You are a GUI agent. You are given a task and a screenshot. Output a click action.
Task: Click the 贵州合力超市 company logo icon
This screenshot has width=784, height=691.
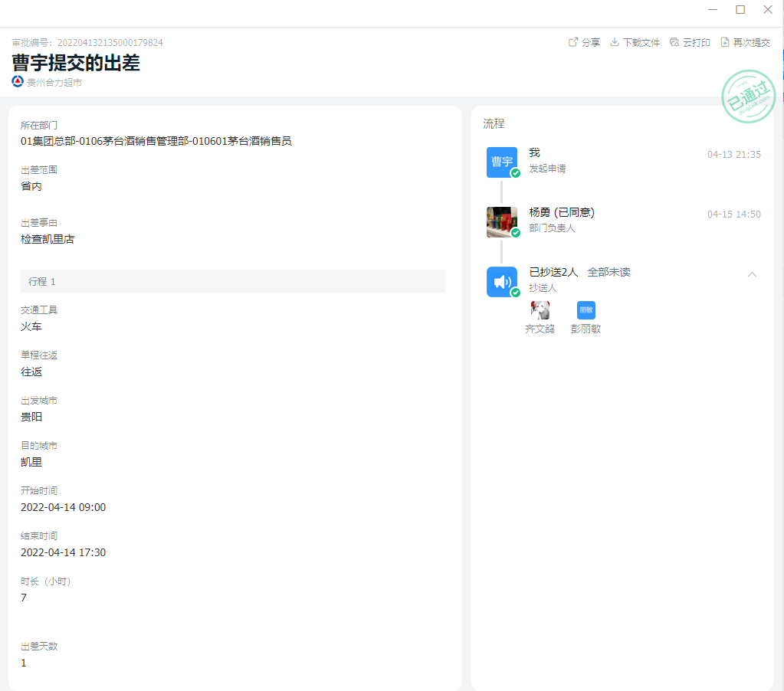[18, 81]
